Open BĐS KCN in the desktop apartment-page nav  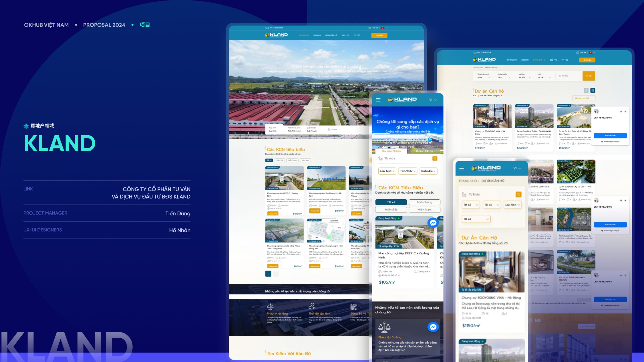pos(525,60)
